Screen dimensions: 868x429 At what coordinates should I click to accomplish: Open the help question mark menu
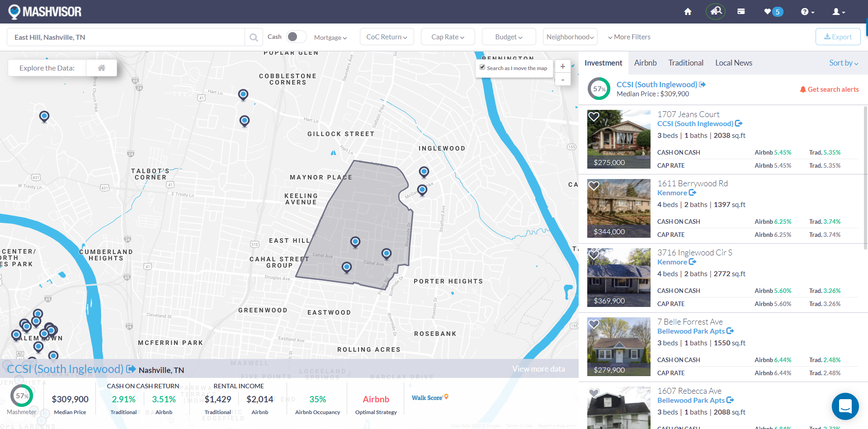[807, 12]
